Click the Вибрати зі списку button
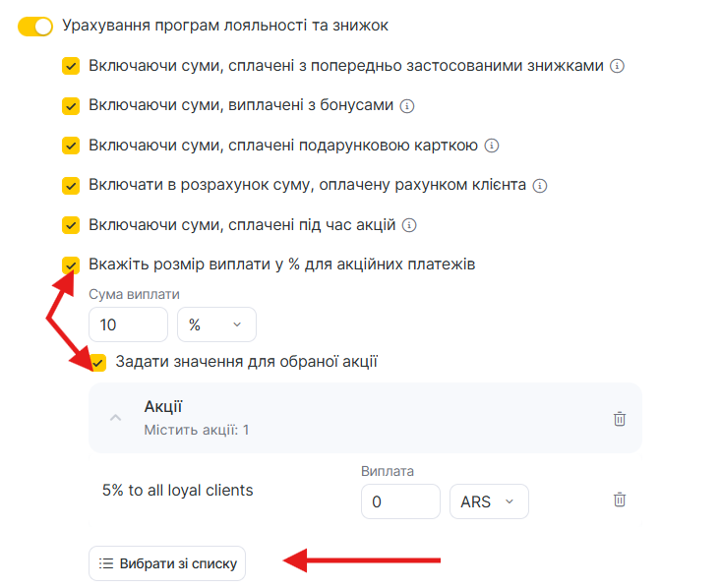The image size is (720, 588). [x=167, y=564]
